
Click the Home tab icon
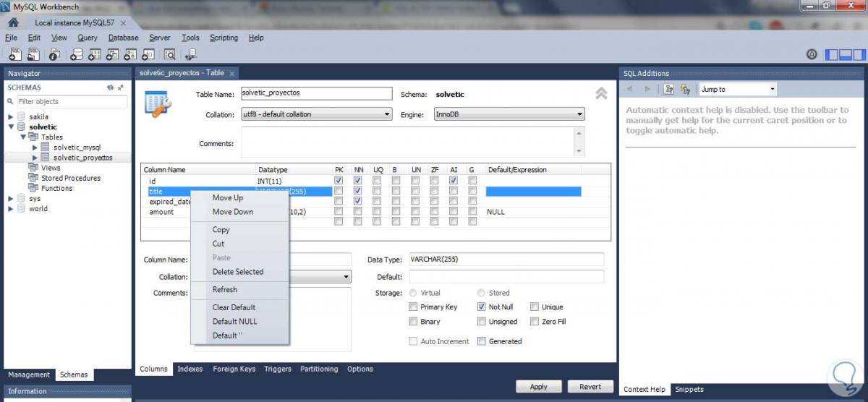[13, 22]
